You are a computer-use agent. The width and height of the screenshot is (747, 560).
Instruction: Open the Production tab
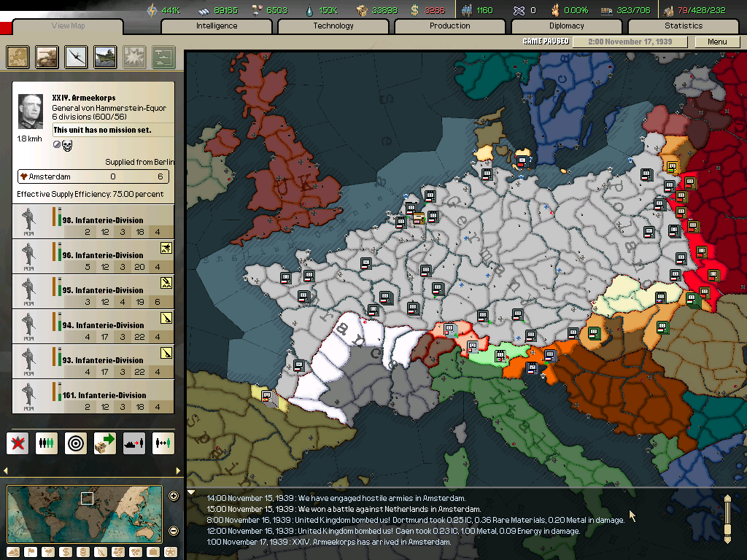coord(449,26)
